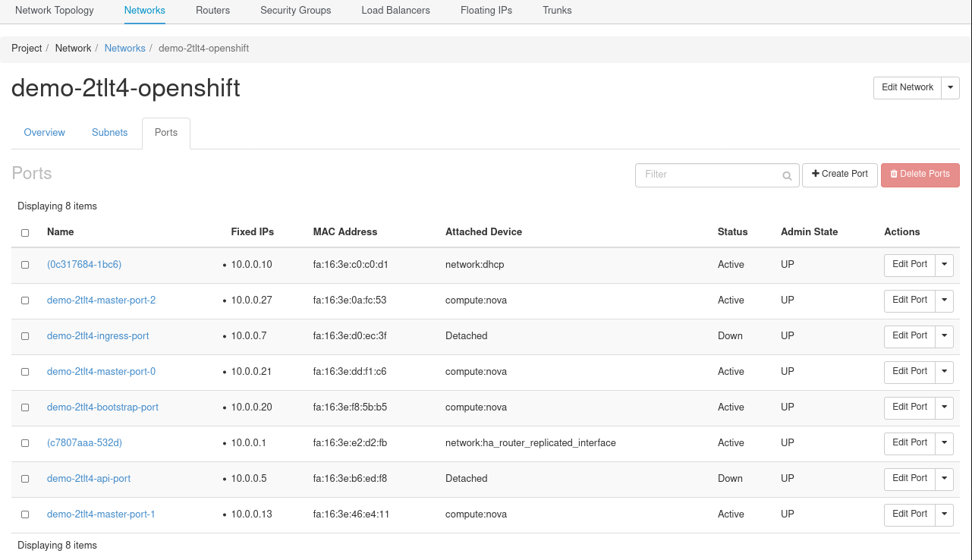Switch to the Subnets tab
Viewport: 972px width, 560px height.
tap(110, 133)
